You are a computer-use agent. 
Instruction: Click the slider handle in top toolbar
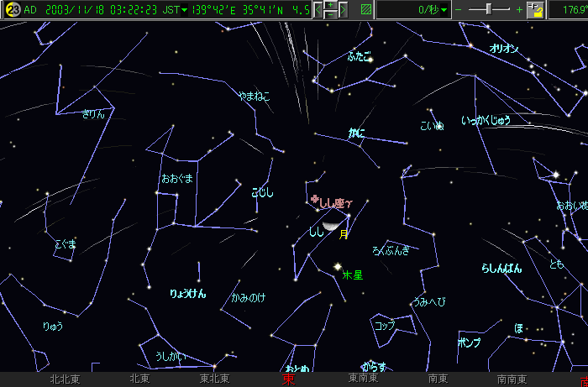pyautogui.click(x=489, y=9)
